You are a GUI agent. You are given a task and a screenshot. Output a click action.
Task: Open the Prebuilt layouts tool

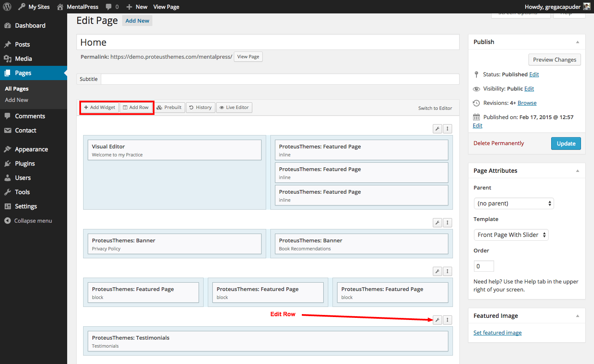[169, 107]
